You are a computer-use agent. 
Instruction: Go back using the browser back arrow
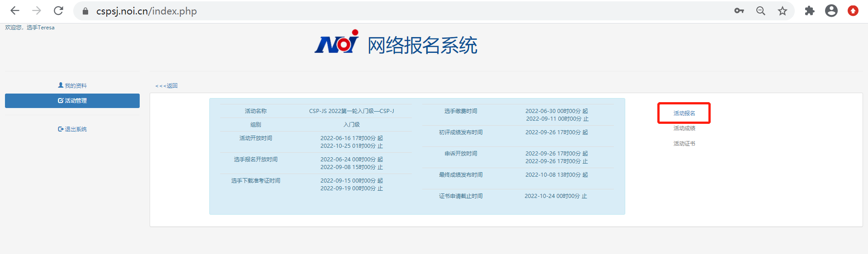point(15,11)
